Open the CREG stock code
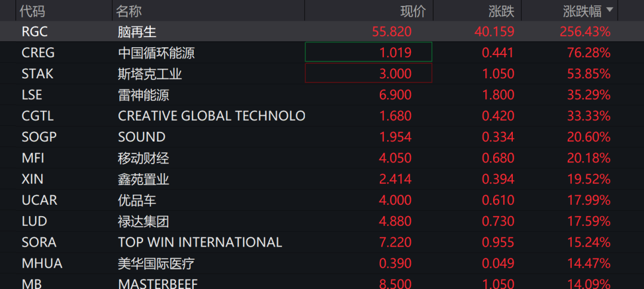 tap(38, 53)
